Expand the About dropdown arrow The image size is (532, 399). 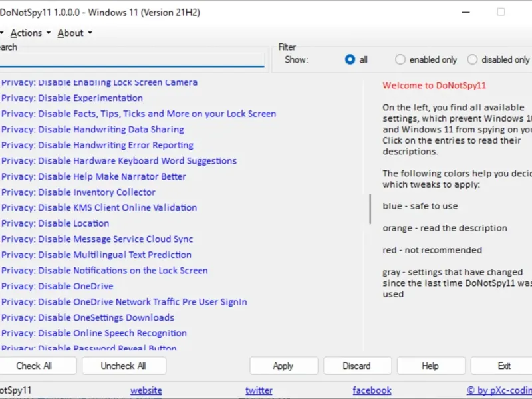tap(90, 33)
